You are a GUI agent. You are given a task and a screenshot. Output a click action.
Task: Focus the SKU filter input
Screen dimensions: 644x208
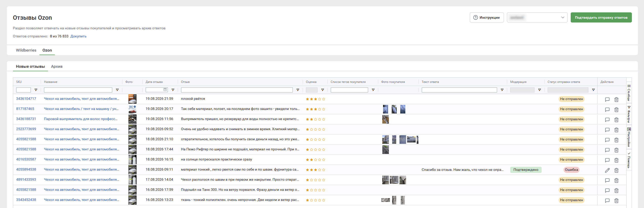point(24,90)
